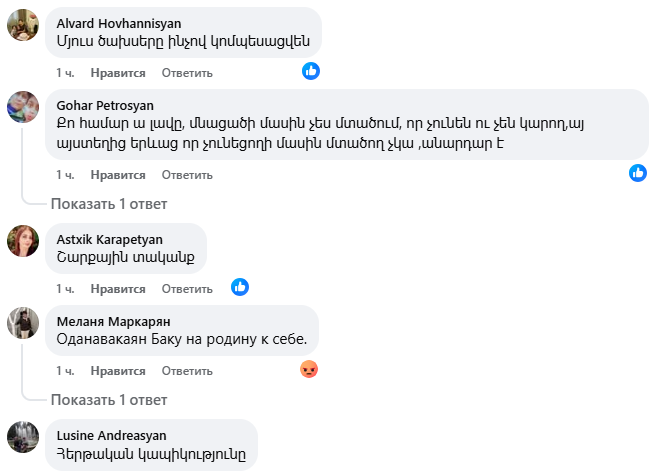Screen dimensions: 659x472
Task: Like Gohar Petrosyan's comment via Нравится
Action: (118, 175)
